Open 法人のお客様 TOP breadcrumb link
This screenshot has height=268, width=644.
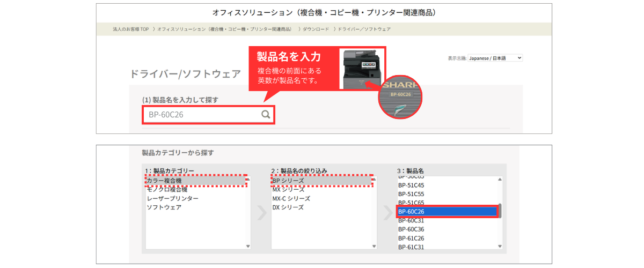[x=130, y=29]
